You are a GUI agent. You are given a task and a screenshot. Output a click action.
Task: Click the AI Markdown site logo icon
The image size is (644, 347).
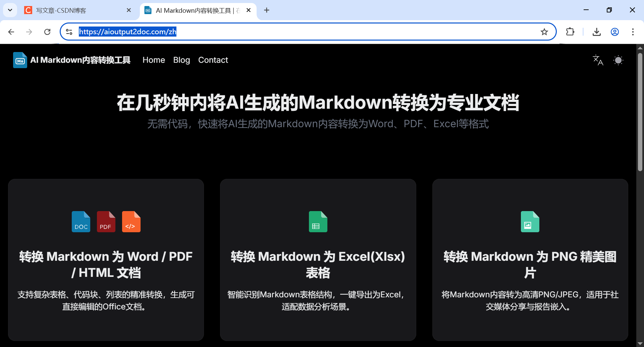[20, 60]
